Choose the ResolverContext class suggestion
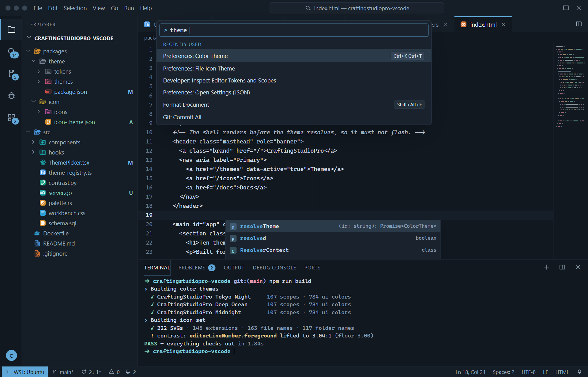Image resolution: width=588 pixels, height=377 pixels. tap(333, 250)
